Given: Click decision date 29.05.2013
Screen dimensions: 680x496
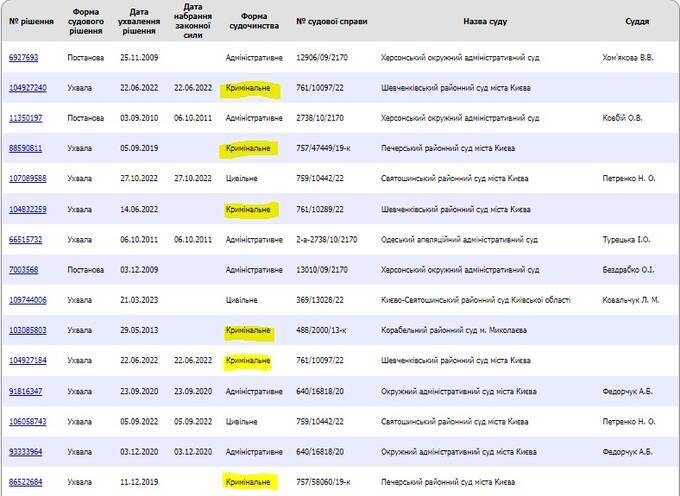Looking at the screenshot, I should point(139,330).
